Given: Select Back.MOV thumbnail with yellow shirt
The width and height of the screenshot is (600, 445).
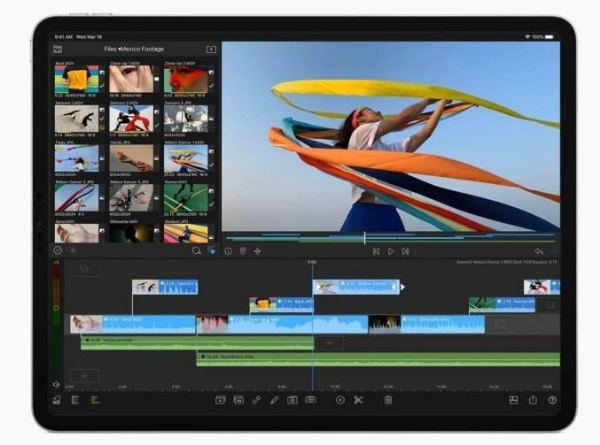Looking at the screenshot, I should [x=77, y=78].
